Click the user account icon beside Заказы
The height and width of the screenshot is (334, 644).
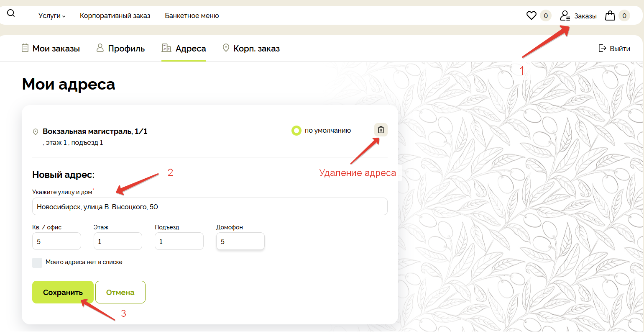pyautogui.click(x=565, y=16)
